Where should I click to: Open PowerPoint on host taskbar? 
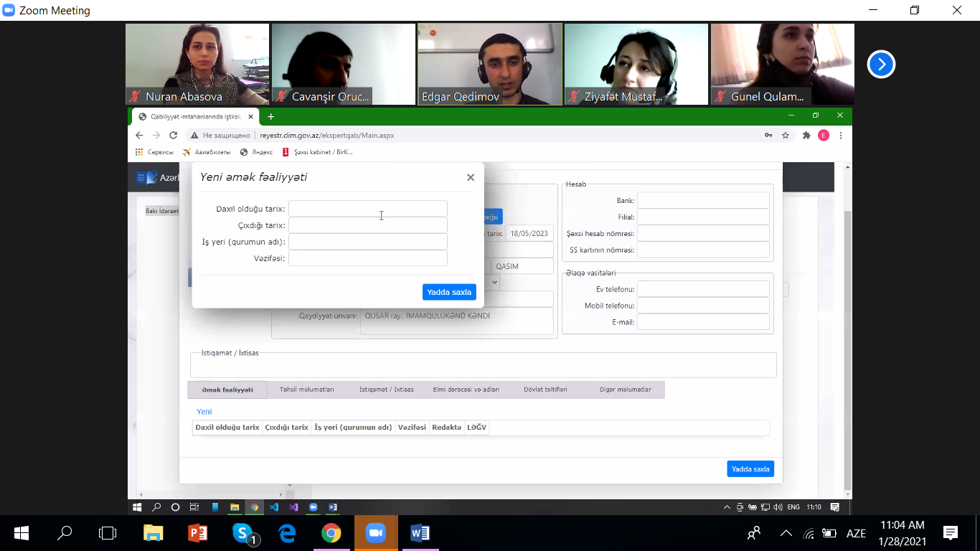pyautogui.click(x=197, y=533)
